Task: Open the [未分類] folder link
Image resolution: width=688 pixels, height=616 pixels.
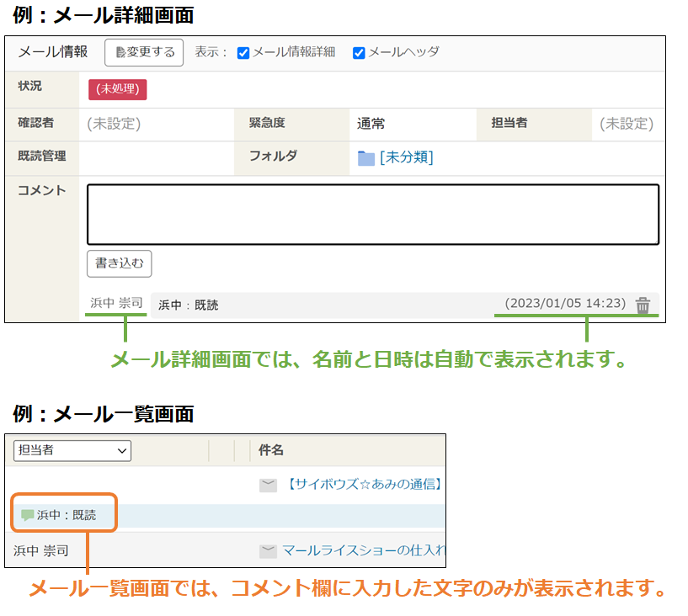Action: pos(406,158)
